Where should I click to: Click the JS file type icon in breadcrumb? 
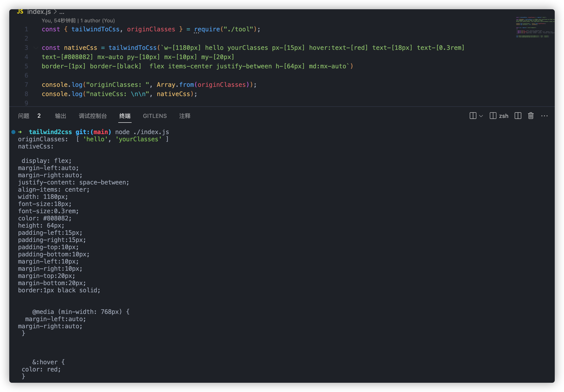click(20, 12)
